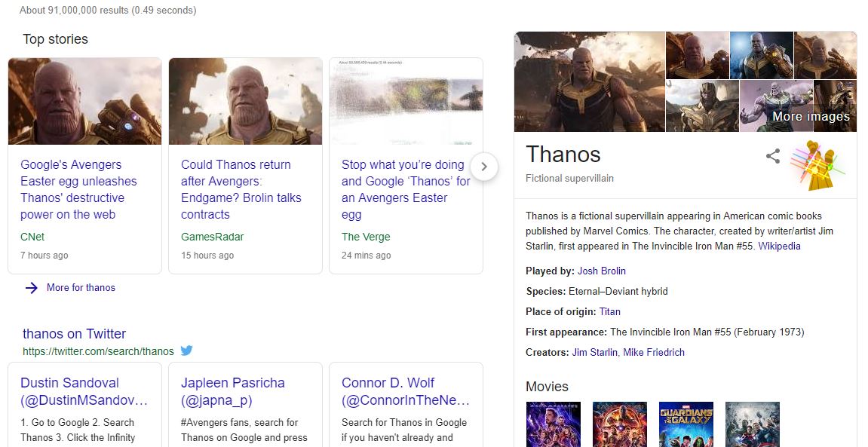Screen dimensions: 868x447
Task: Click More images overlay
Action: [x=811, y=117]
